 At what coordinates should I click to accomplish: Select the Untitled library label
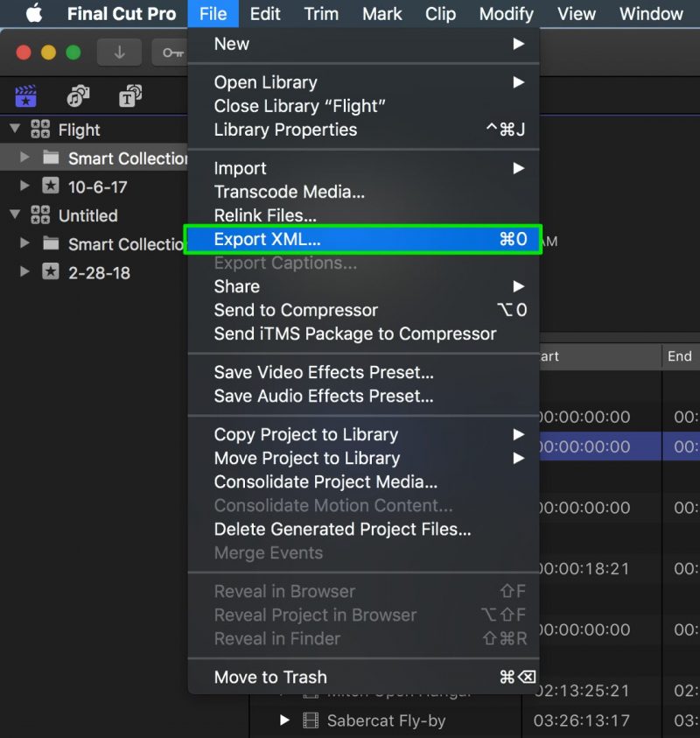tap(88, 215)
